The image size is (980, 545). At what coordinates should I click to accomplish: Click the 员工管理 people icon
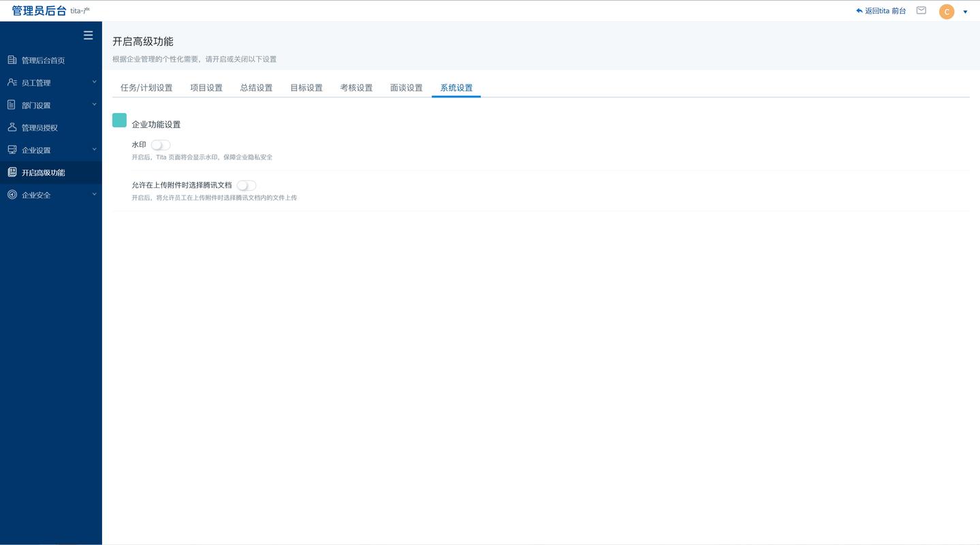[12, 82]
